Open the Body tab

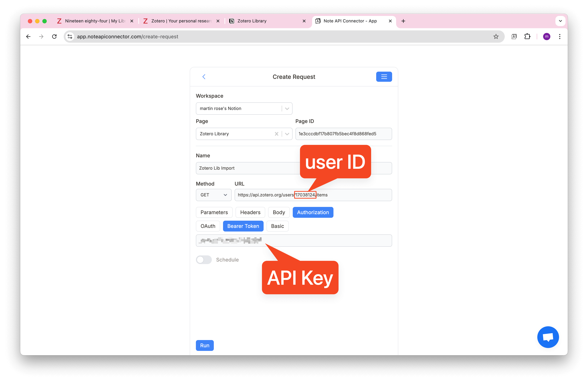279,212
